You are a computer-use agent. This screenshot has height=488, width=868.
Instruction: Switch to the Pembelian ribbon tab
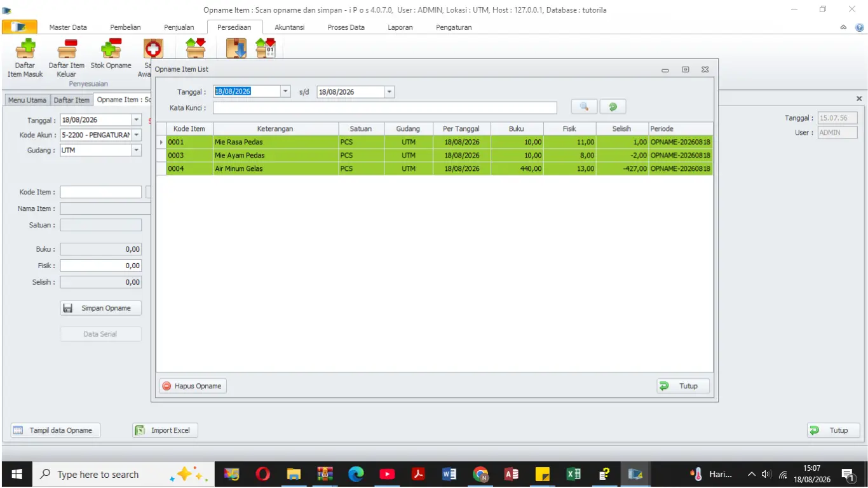click(x=125, y=27)
